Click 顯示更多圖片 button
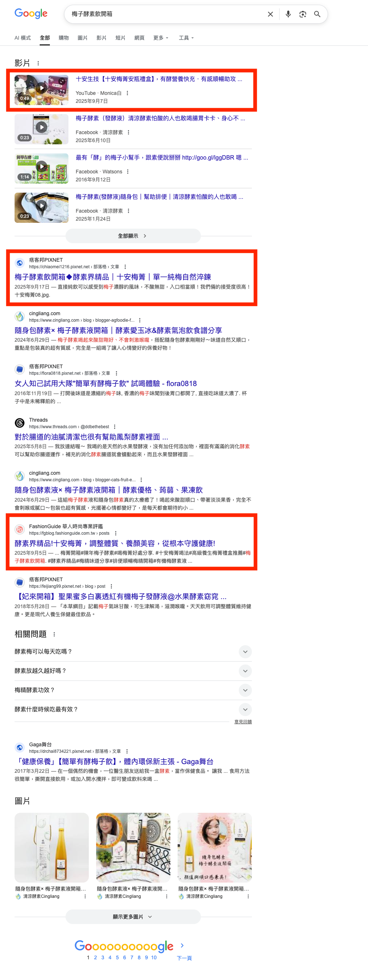 click(133, 917)
